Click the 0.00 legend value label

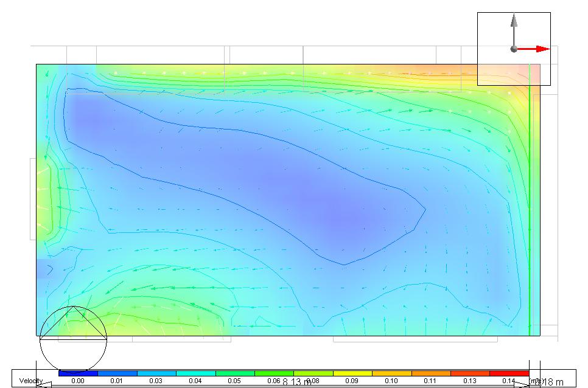pyautogui.click(x=78, y=381)
